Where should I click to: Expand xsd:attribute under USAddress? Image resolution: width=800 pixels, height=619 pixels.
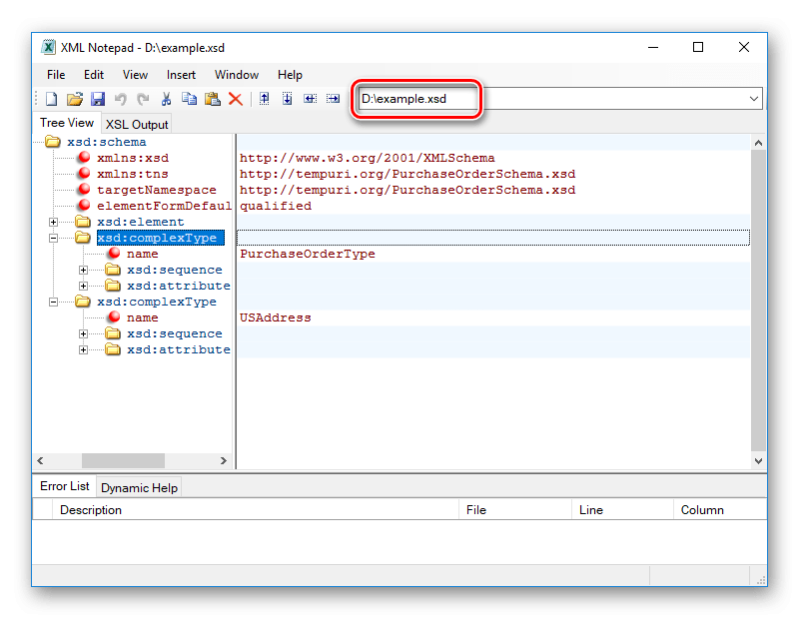pos(83,350)
